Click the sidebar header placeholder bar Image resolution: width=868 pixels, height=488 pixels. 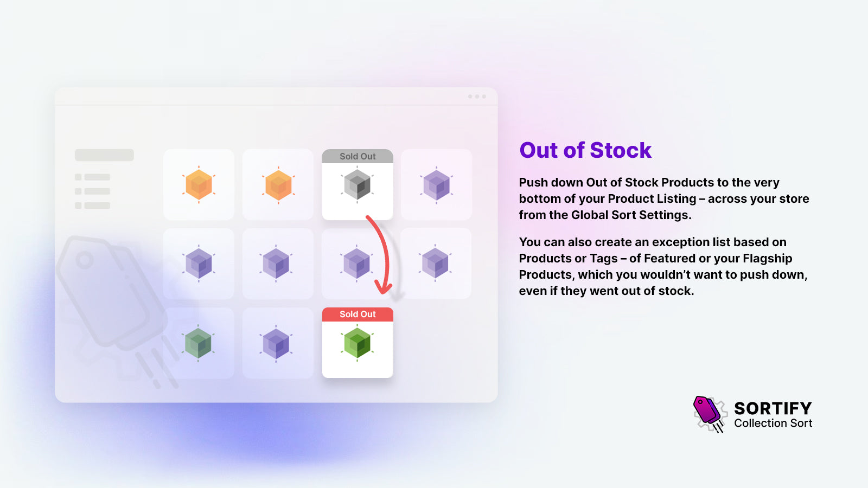coord(104,155)
